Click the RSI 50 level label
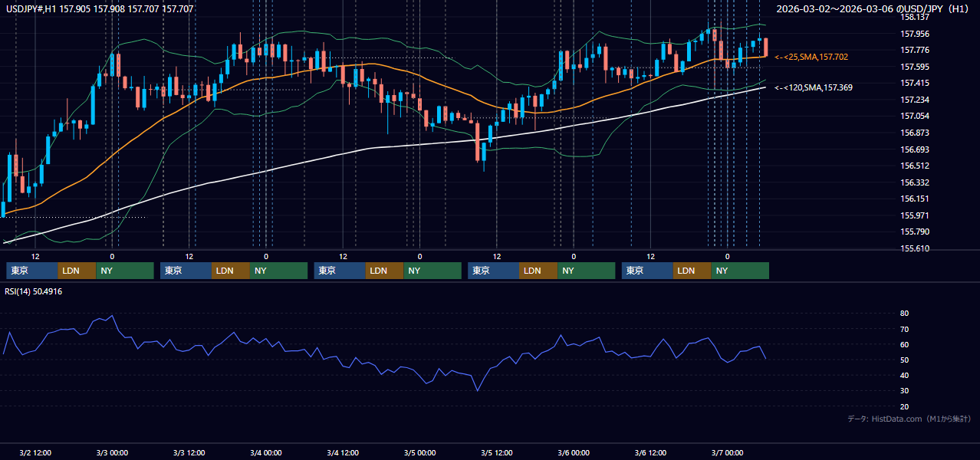The width and height of the screenshot is (980, 460). pyautogui.click(x=905, y=360)
